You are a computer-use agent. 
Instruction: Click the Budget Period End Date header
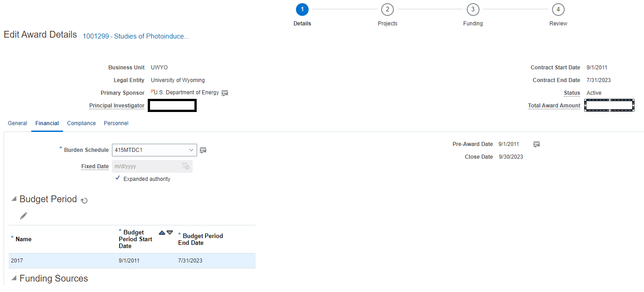click(x=201, y=239)
